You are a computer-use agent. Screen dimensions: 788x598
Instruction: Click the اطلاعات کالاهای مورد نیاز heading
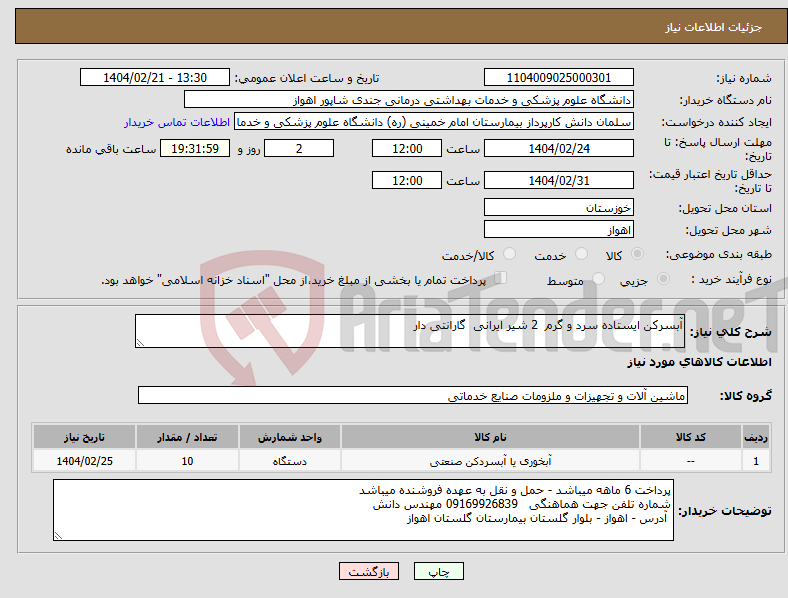click(699, 362)
